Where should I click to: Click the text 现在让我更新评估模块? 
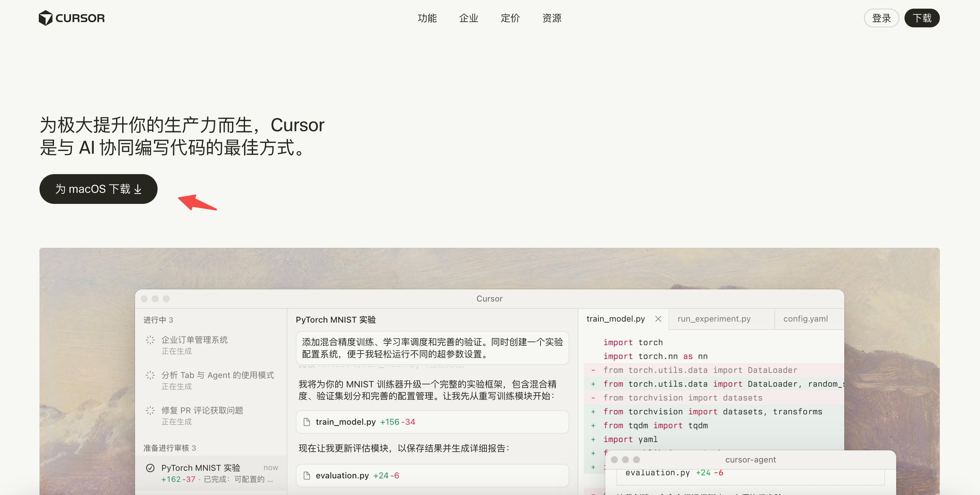click(x=404, y=449)
